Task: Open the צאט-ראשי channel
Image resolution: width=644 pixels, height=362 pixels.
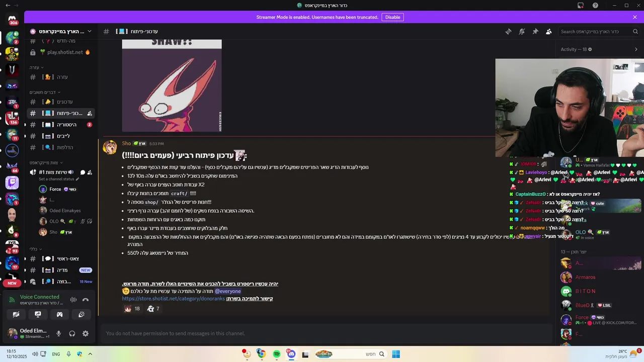Action: [x=60, y=258]
